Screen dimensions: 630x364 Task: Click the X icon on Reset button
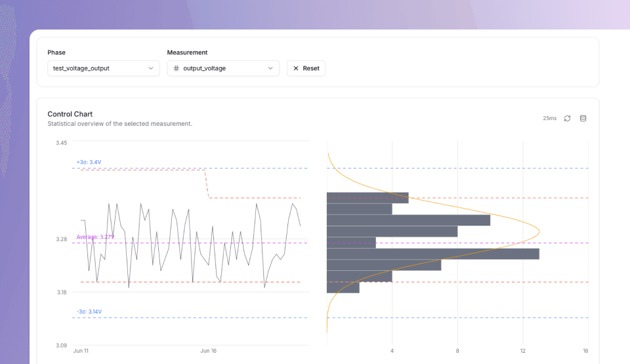click(296, 68)
